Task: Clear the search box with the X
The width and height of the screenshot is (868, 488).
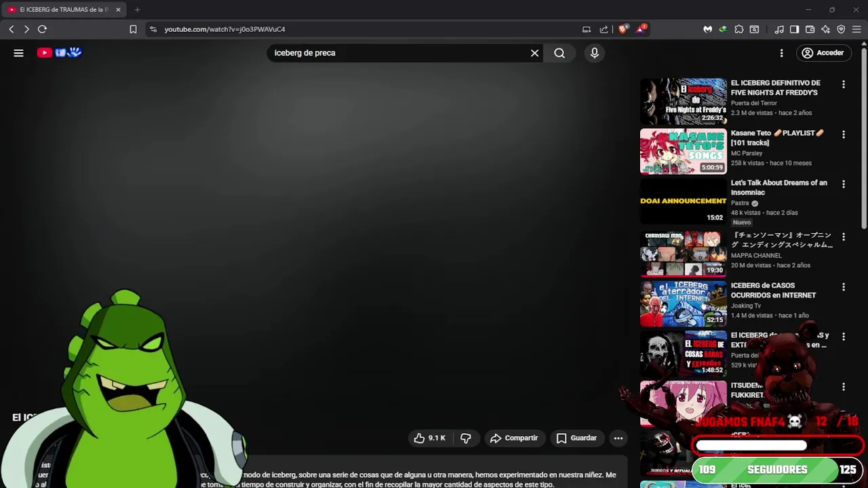Action: (x=534, y=53)
